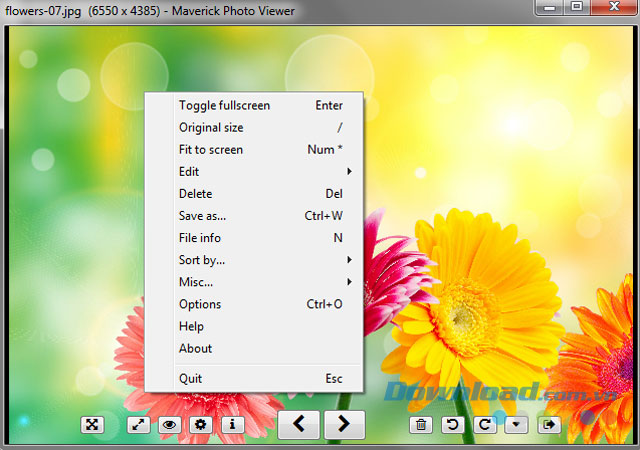Open Options from the context menu
640x450 pixels.
point(200,304)
